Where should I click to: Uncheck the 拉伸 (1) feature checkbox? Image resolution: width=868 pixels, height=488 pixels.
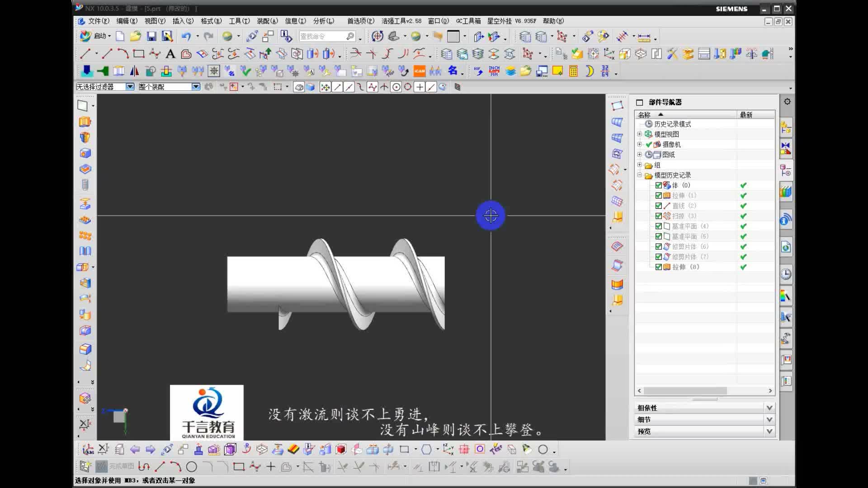(659, 196)
